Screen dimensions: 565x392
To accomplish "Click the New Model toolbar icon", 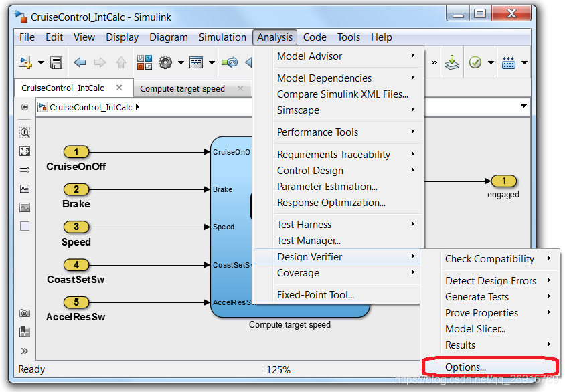I will 25,63.
